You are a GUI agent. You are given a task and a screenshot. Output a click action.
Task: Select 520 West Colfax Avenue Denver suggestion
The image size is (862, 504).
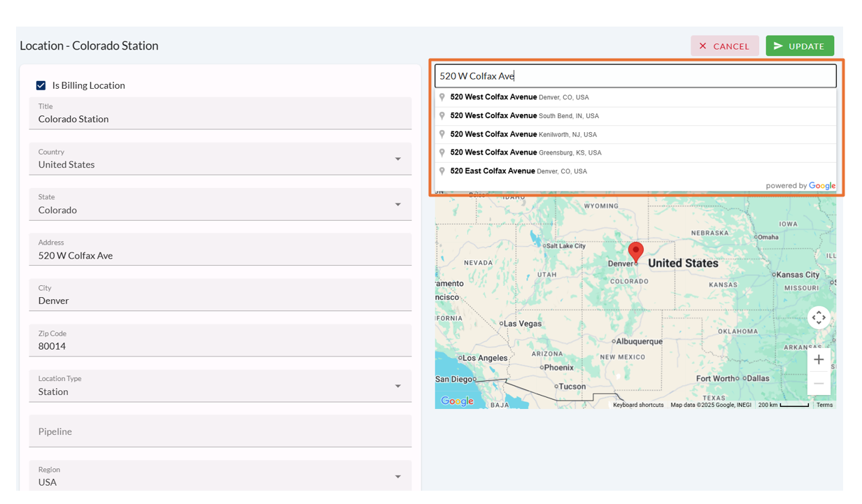click(x=519, y=97)
